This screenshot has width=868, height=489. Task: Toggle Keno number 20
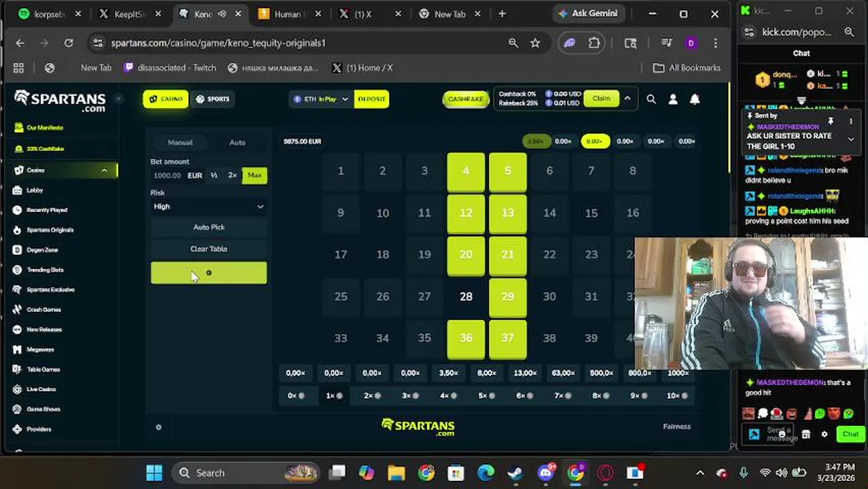click(466, 255)
